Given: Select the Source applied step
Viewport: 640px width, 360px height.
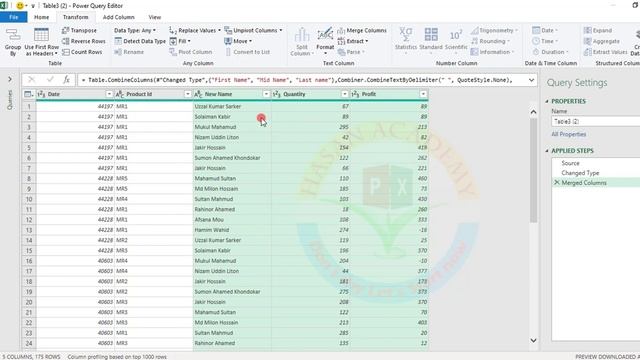Looking at the screenshot, I should coord(570,163).
